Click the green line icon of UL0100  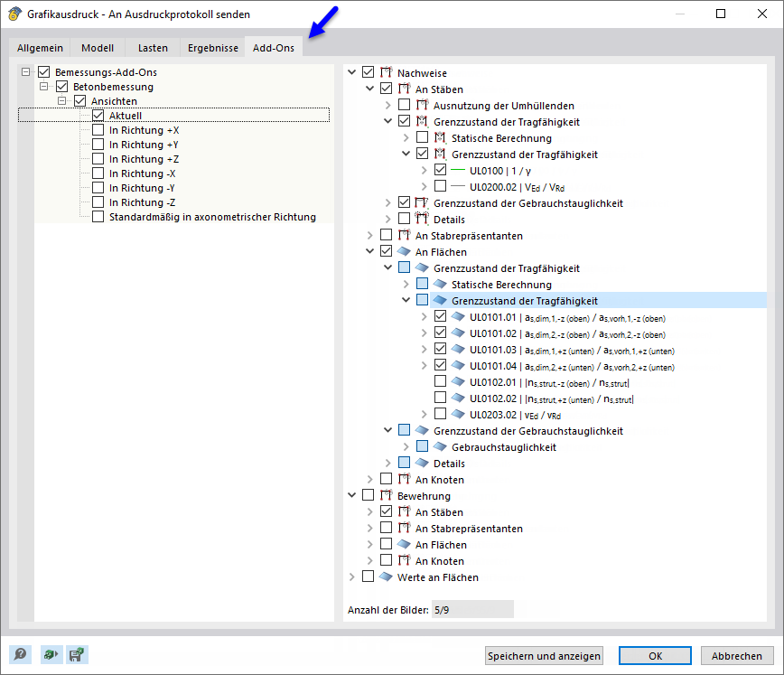tap(458, 170)
